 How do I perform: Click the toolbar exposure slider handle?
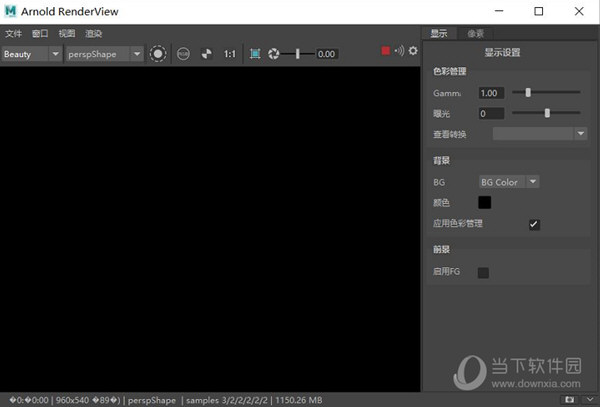pos(297,54)
